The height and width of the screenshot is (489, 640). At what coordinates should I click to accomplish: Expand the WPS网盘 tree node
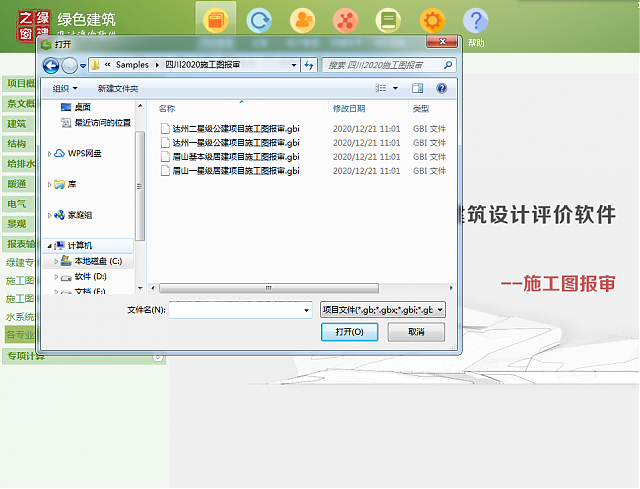(50, 154)
